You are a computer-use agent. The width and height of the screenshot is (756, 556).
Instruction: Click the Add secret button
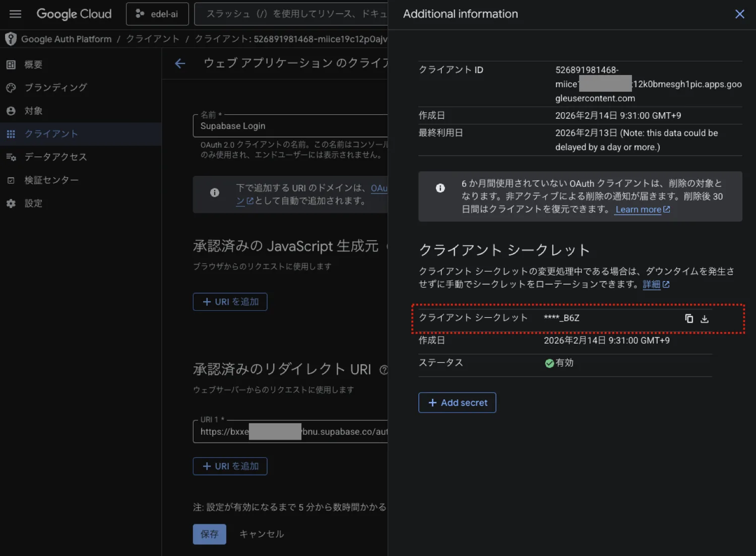(457, 402)
